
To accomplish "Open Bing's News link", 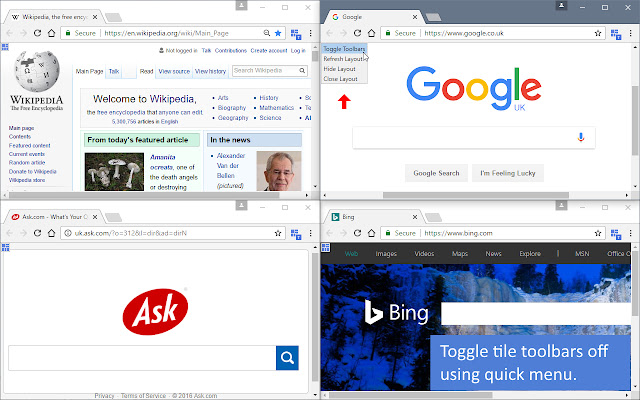I will pos(493,253).
